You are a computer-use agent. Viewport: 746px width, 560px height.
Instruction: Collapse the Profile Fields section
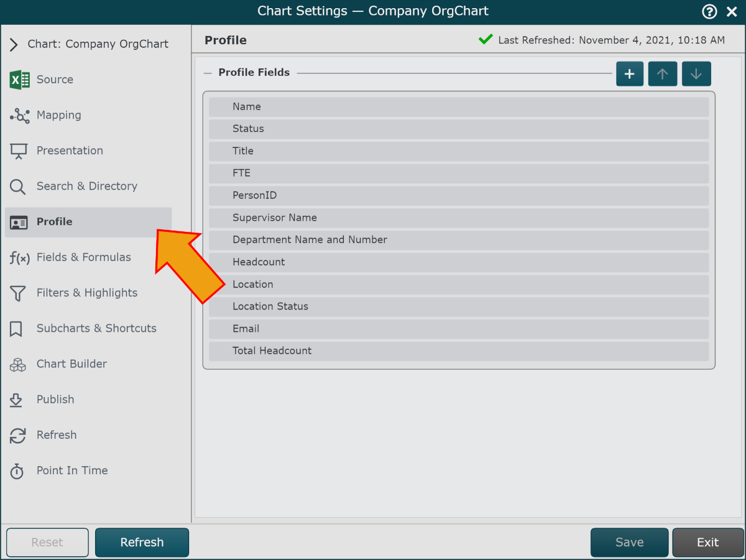point(208,73)
